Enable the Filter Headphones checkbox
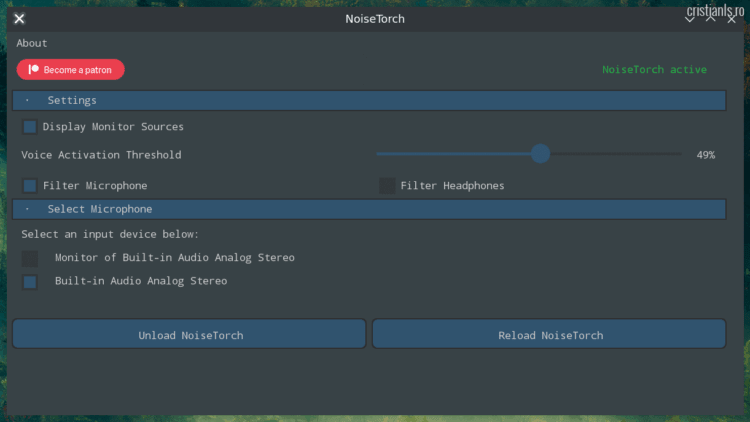This screenshot has width=750, height=422. [387, 186]
